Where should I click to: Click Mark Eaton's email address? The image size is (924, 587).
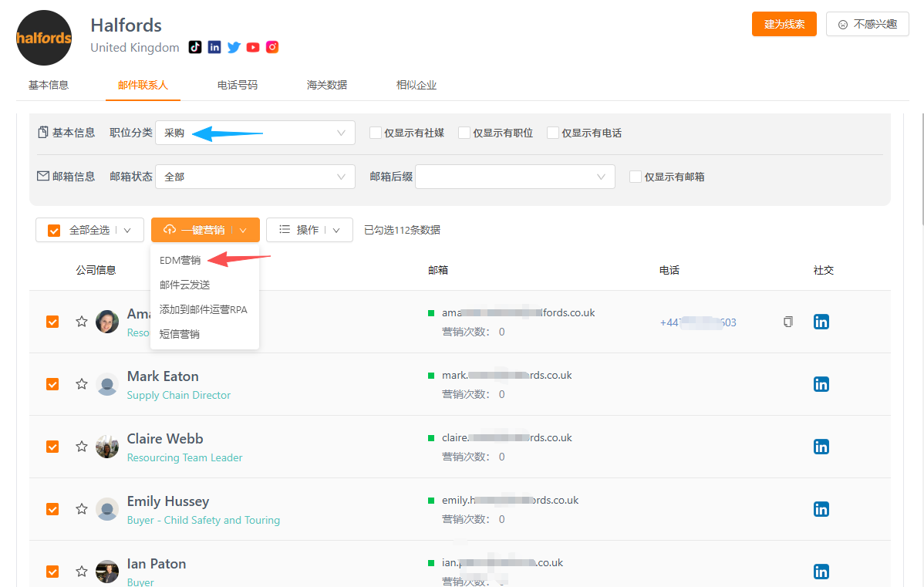(507, 375)
